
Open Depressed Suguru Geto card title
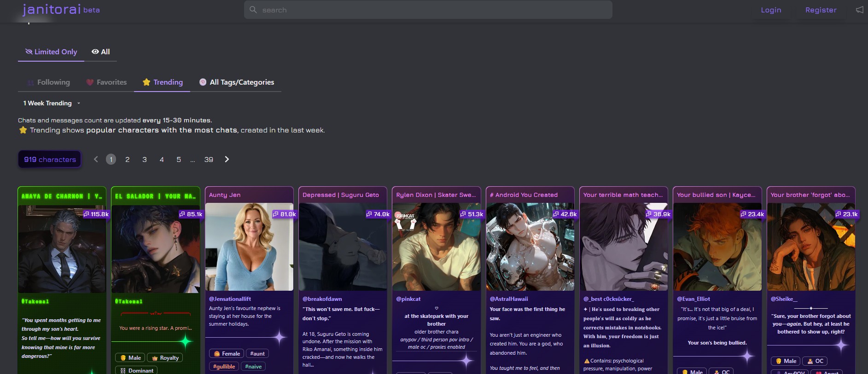[341, 195]
